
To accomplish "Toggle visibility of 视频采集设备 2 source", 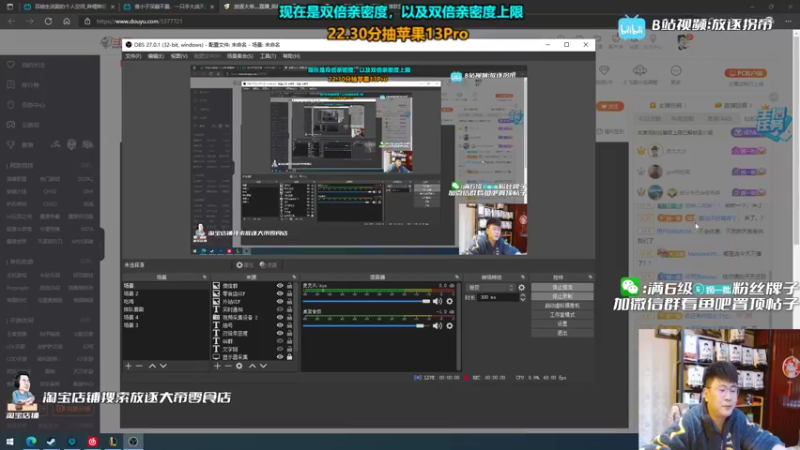I will coord(280,317).
